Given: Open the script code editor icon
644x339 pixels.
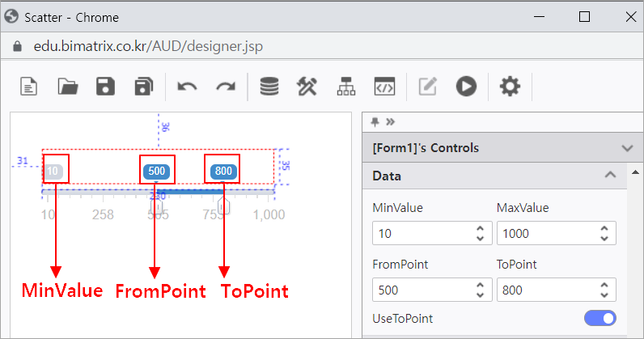Looking at the screenshot, I should click(x=383, y=86).
